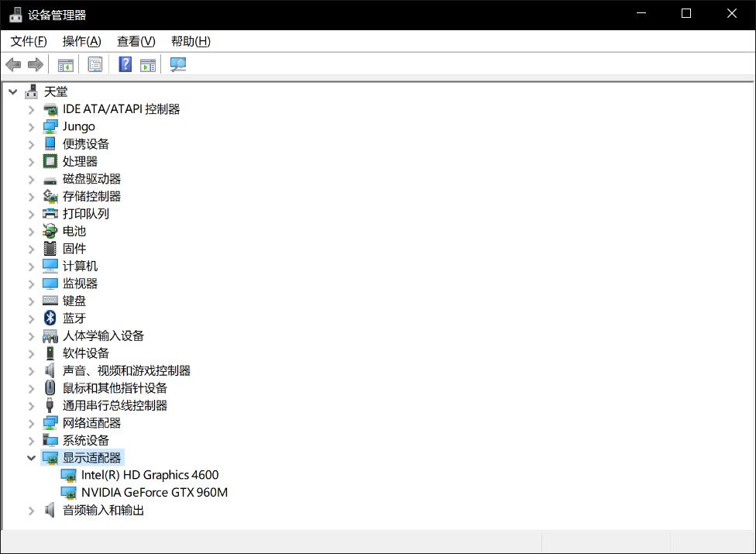The width and height of the screenshot is (756, 554).
Task: Select the 声音、视频和游戏控制器 label
Action: [x=126, y=370]
